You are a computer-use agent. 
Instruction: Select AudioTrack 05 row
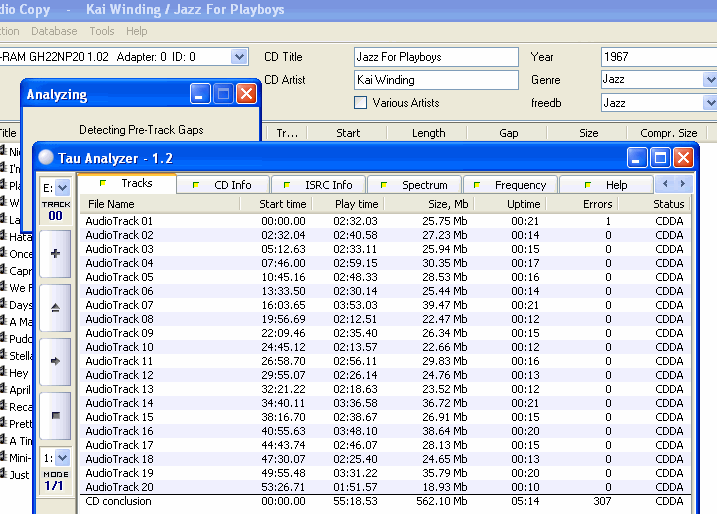[385, 277]
